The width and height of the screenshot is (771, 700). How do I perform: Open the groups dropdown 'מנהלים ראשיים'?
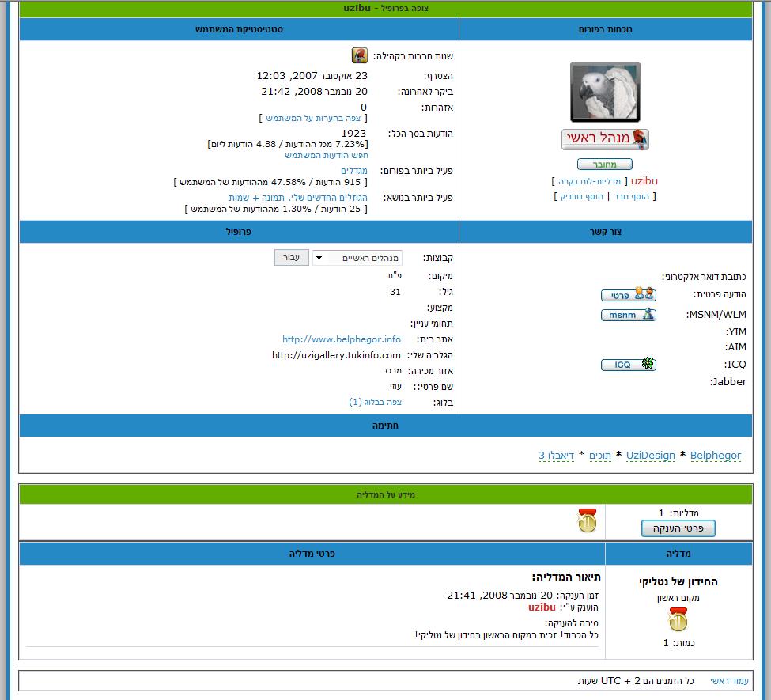[357, 258]
